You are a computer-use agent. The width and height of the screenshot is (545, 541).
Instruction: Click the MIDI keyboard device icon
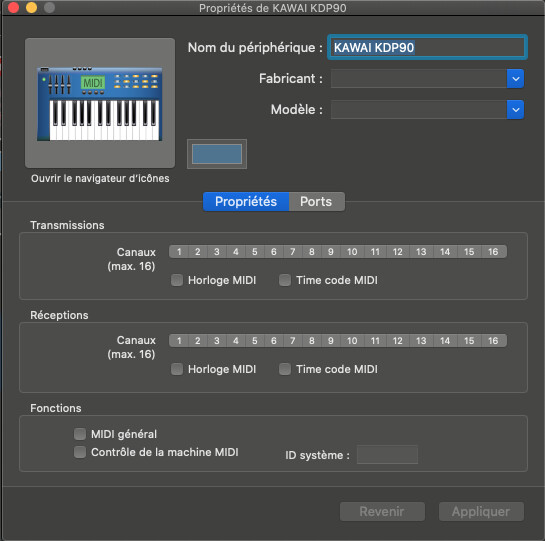coord(100,103)
